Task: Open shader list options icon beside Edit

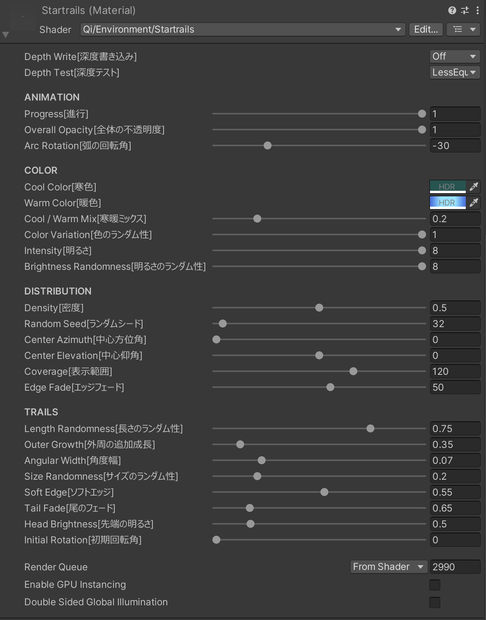Action: pos(463,29)
